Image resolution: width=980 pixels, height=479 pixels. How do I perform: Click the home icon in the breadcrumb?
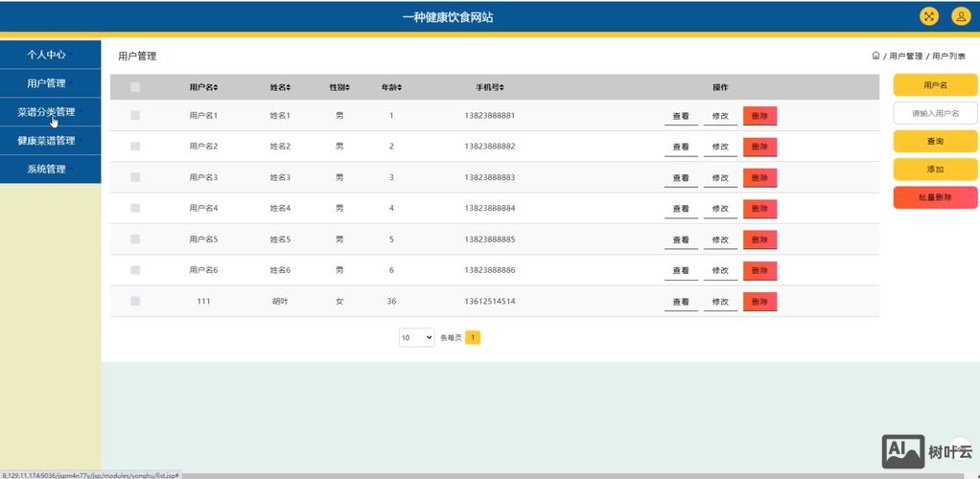pyautogui.click(x=875, y=56)
